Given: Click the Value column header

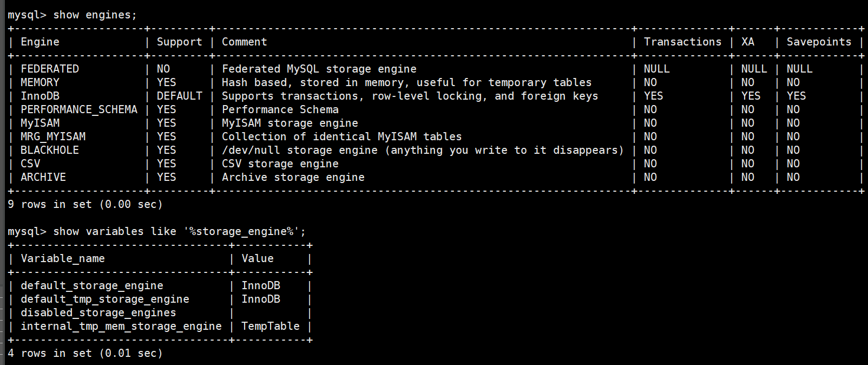Looking at the screenshot, I should [258, 259].
